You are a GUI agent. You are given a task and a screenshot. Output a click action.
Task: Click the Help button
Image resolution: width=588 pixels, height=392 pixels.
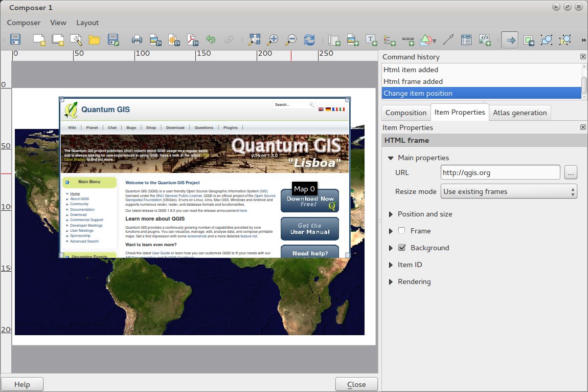pos(22,384)
